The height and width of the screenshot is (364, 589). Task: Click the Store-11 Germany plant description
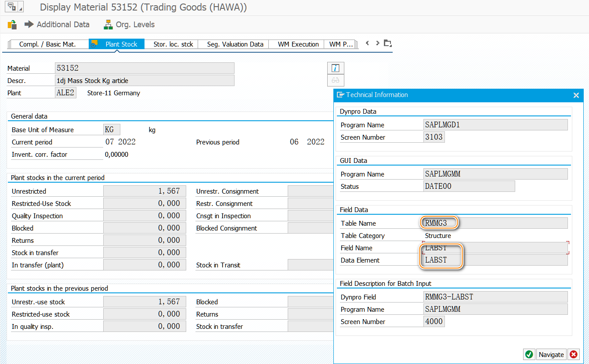click(114, 93)
